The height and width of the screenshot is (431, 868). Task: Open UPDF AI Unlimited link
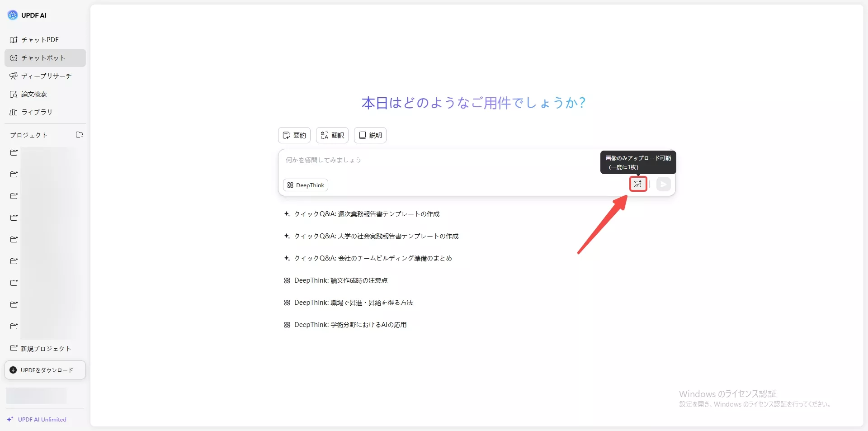click(x=42, y=419)
